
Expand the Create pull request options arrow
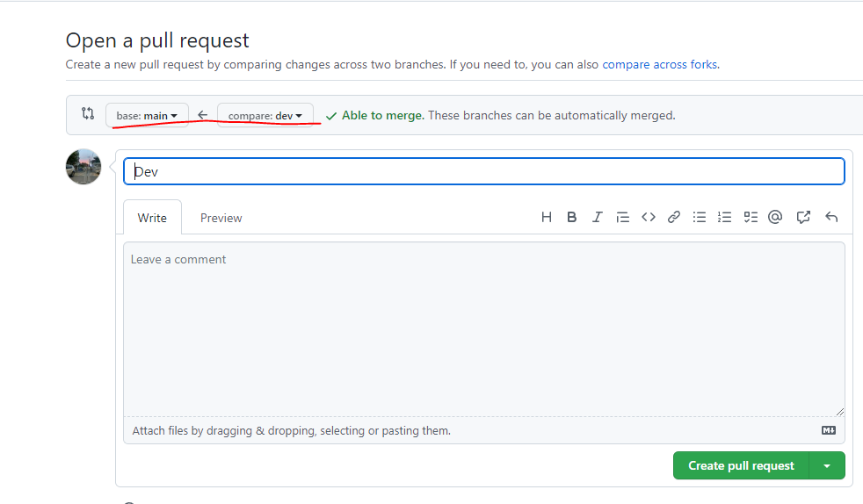click(827, 465)
